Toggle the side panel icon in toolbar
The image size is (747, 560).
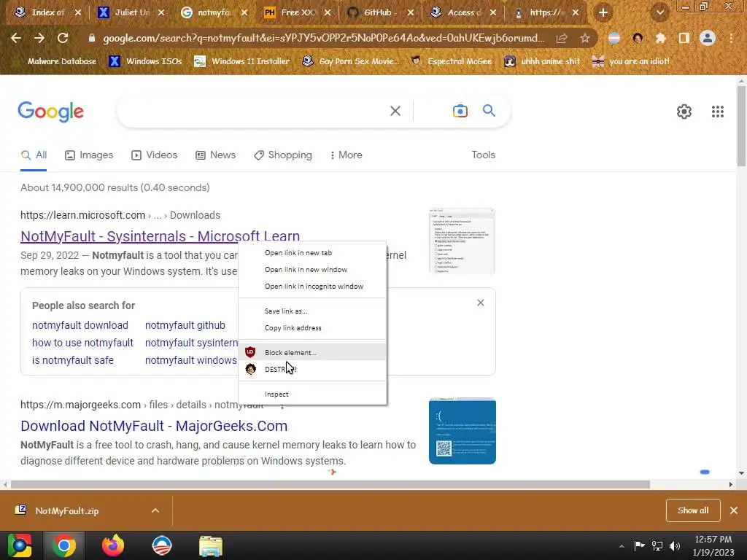(684, 38)
